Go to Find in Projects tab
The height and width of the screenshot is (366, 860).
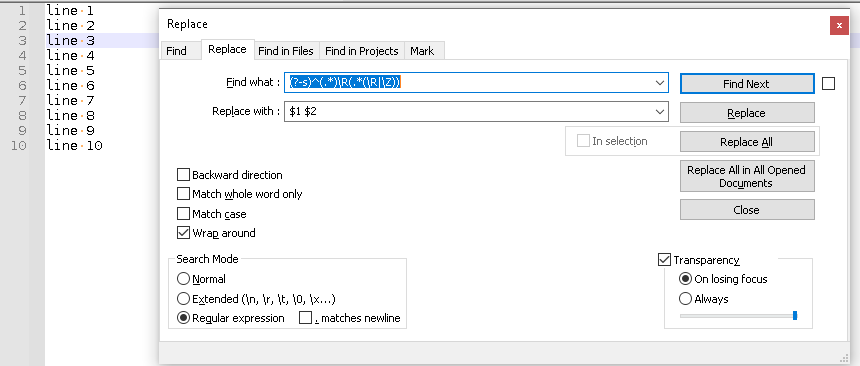point(361,51)
